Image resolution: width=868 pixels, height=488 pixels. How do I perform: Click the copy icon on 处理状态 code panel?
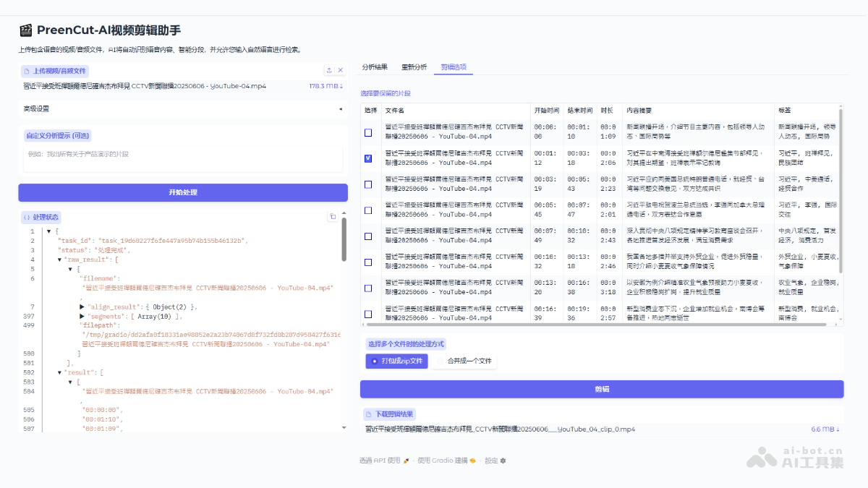point(332,216)
